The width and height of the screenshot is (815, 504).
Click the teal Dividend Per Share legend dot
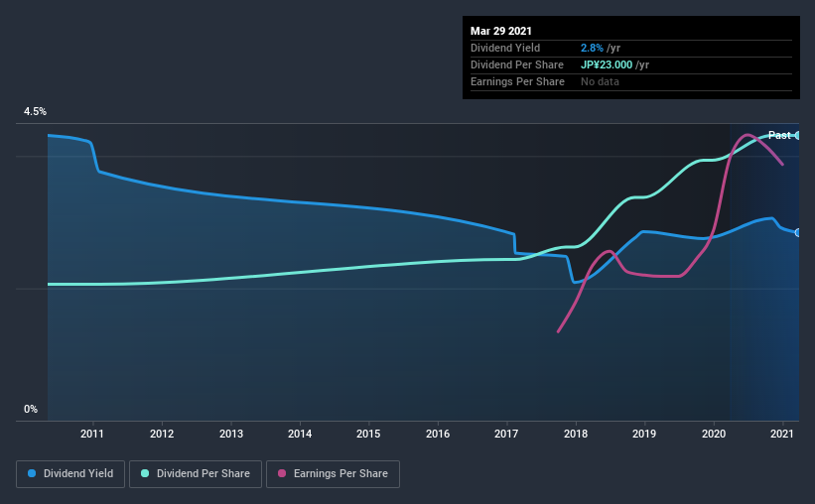(x=145, y=473)
